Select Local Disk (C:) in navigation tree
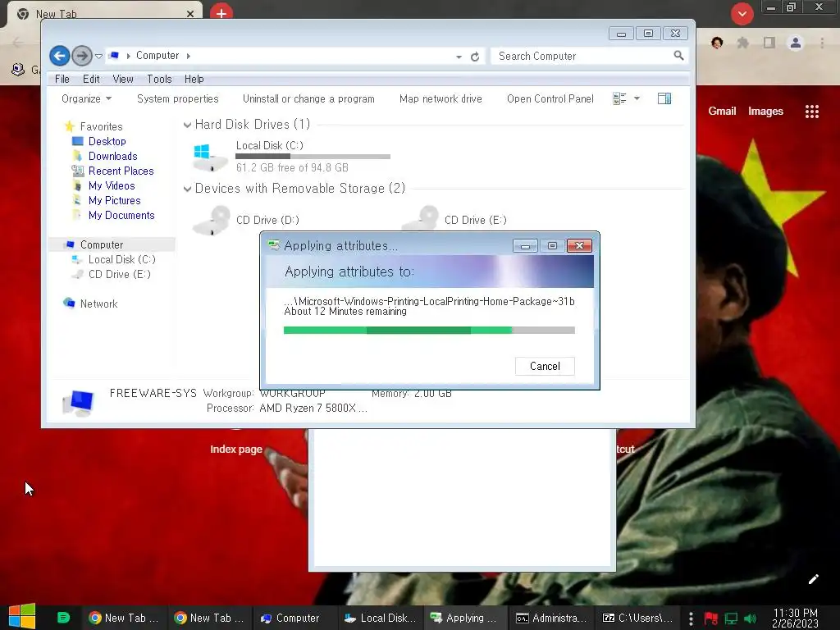 click(121, 259)
